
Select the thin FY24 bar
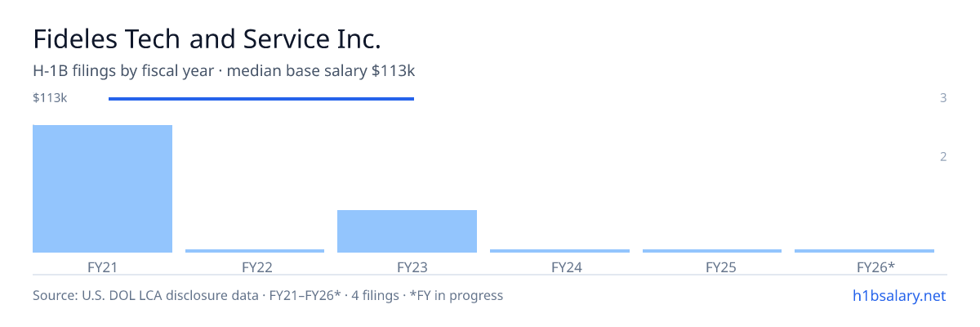559,251
